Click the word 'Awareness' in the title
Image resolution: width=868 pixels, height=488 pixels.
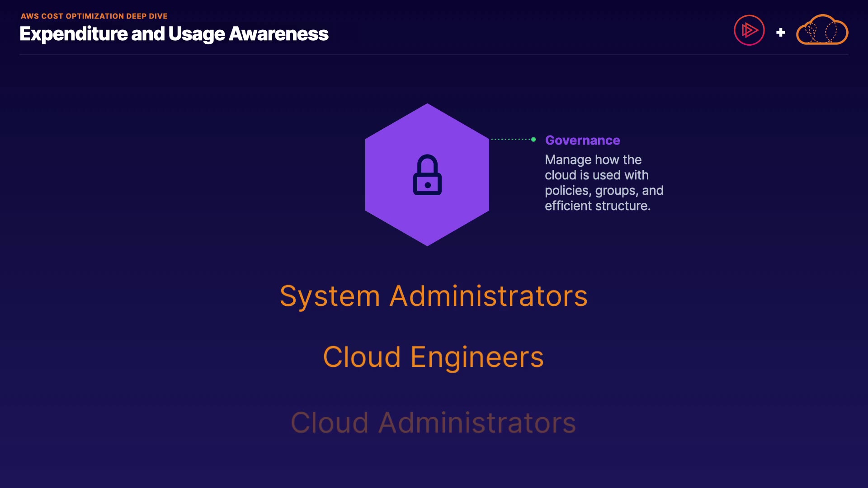[x=278, y=34]
